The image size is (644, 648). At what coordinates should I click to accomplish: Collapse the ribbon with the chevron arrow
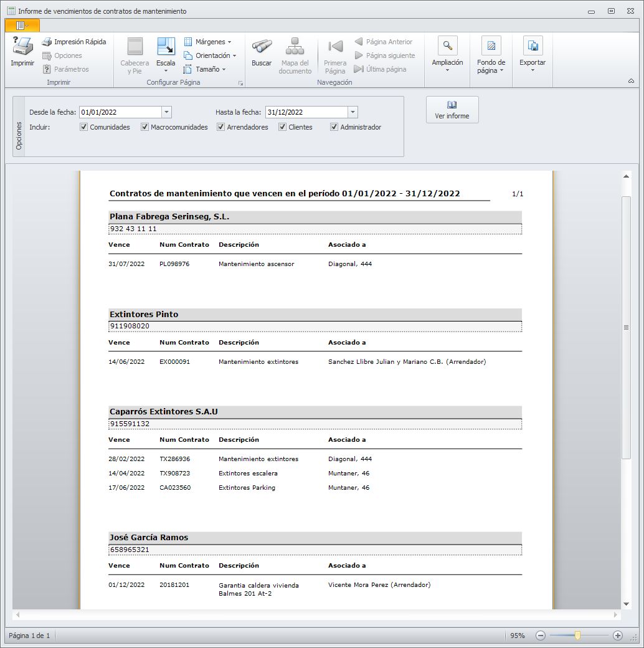tap(631, 82)
